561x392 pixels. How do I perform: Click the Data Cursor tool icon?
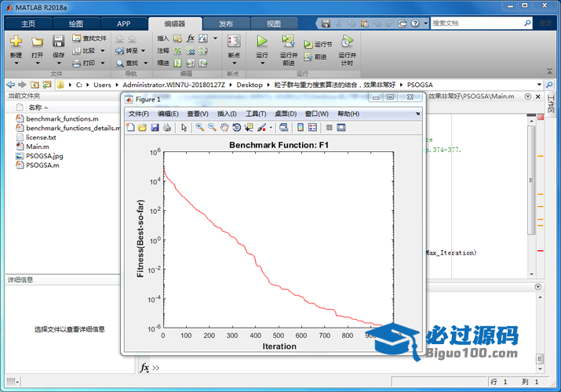[x=248, y=127]
